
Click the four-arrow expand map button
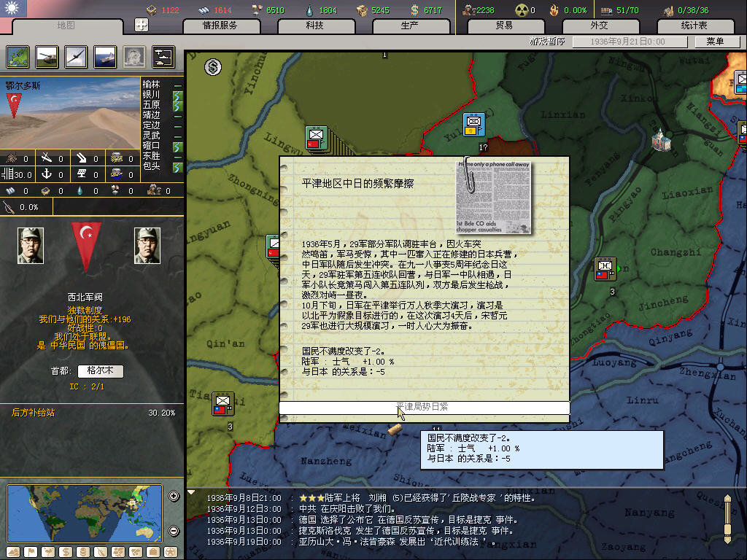pos(142,25)
